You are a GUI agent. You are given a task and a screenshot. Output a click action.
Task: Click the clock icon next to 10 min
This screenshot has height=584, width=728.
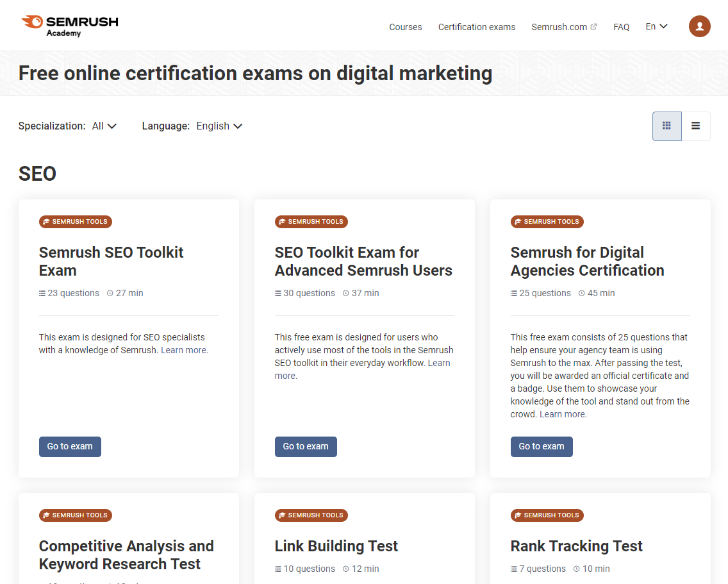[x=577, y=569]
